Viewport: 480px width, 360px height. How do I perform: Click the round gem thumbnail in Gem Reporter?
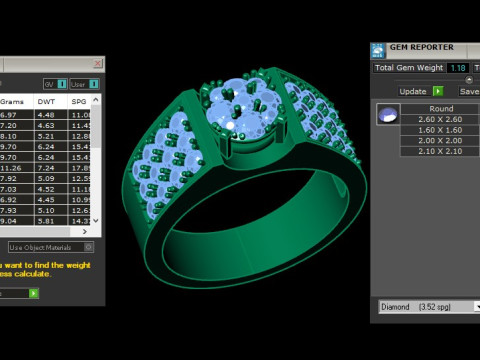point(388,114)
